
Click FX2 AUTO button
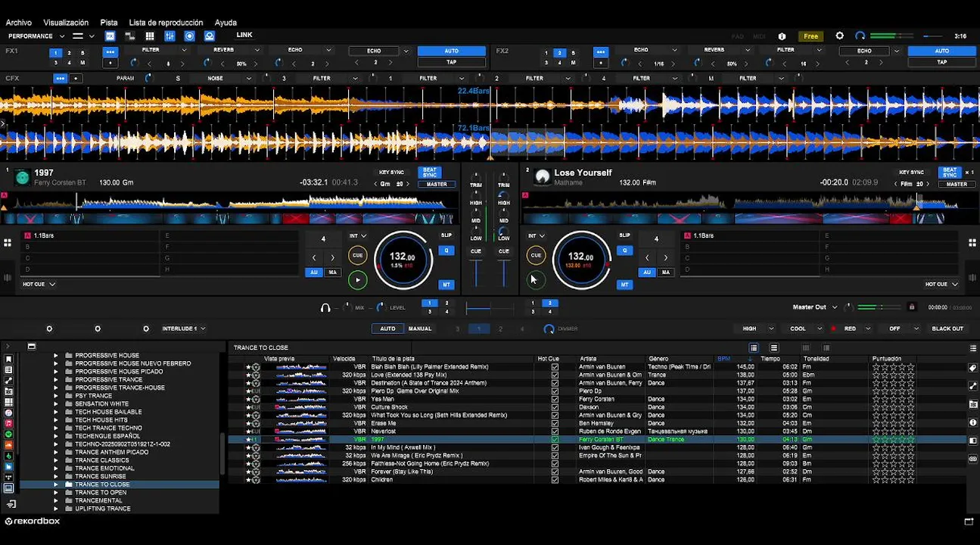click(x=942, y=51)
